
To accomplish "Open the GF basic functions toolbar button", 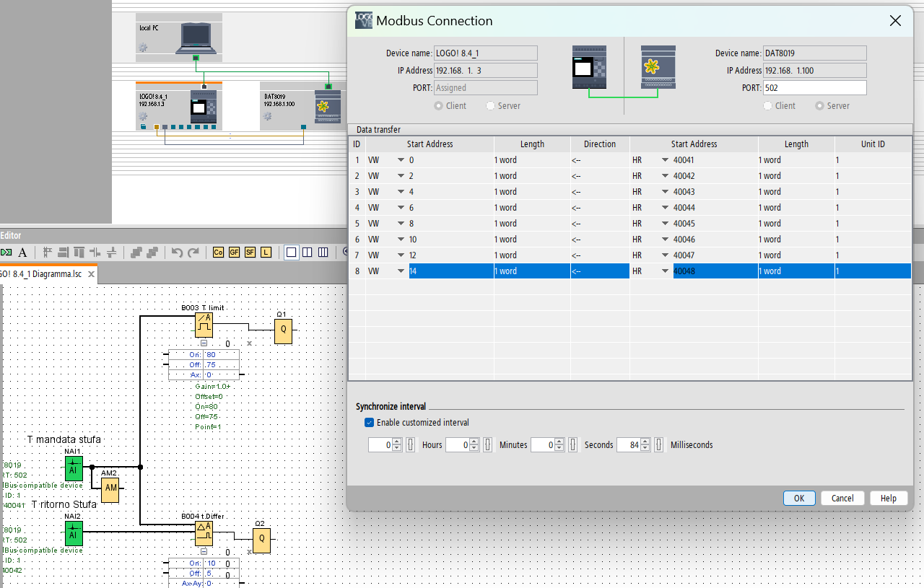I will pyautogui.click(x=234, y=253).
